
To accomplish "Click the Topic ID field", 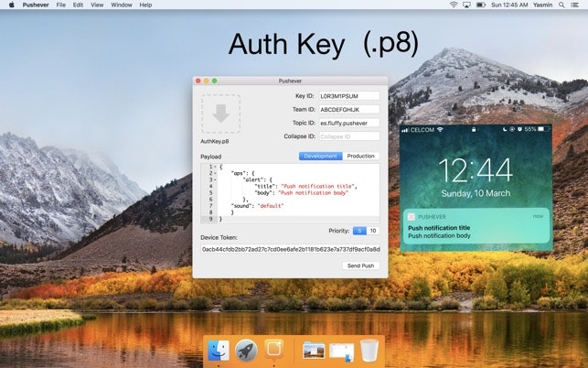I will coord(349,123).
